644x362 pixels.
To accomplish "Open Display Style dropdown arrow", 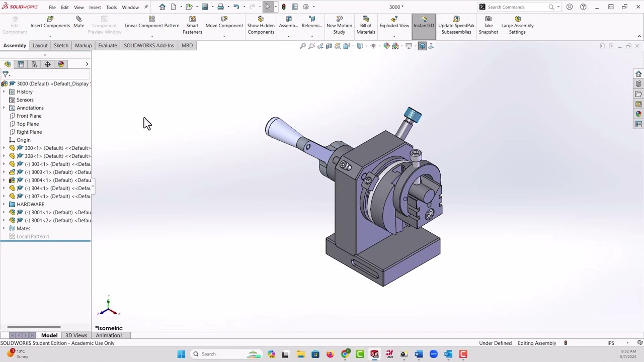I will coord(365,46).
